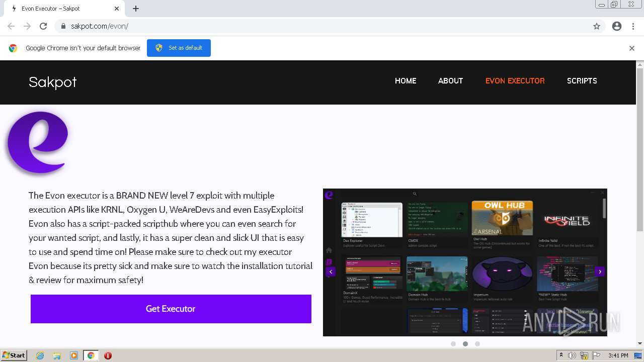Open Windows Explorer from taskbar
The height and width of the screenshot is (362, 644).
click(x=57, y=355)
